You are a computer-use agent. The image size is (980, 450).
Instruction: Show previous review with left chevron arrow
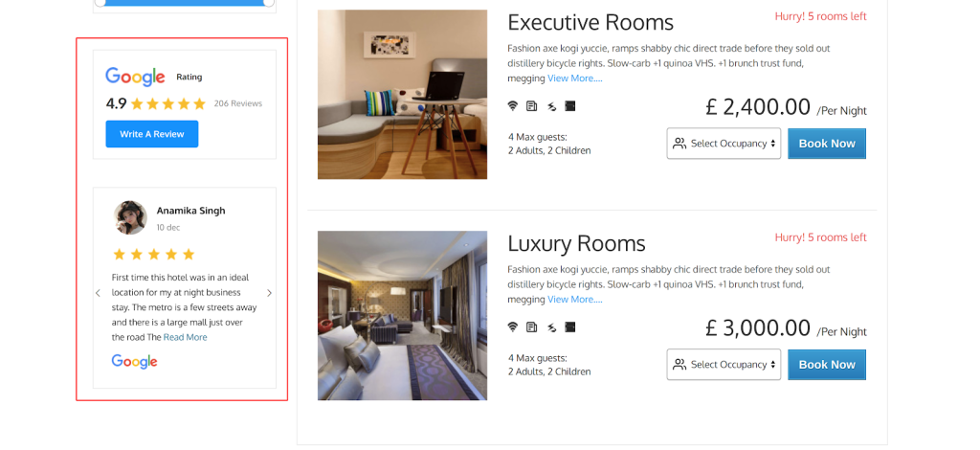[98, 293]
